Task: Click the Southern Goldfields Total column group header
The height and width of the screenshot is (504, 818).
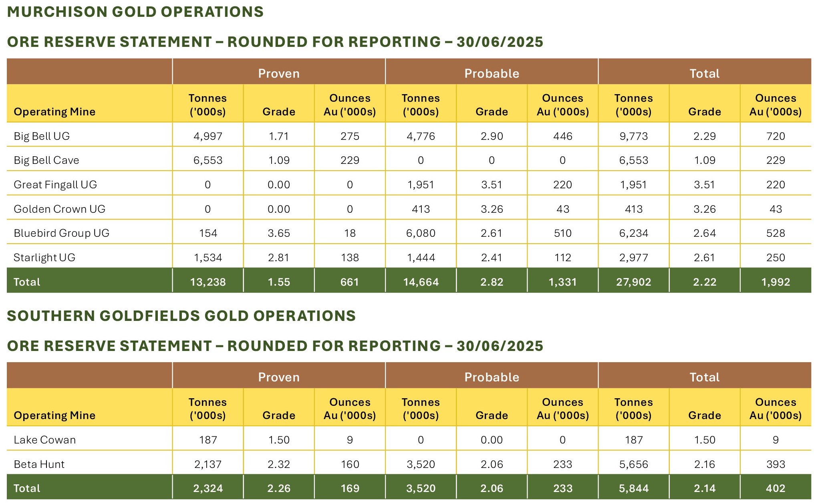Action: coord(704,377)
